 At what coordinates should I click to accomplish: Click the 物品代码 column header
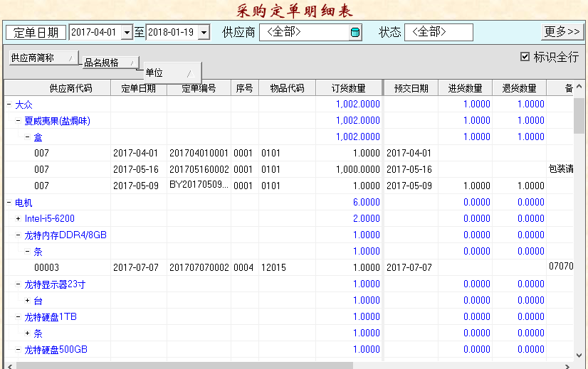tap(288, 88)
